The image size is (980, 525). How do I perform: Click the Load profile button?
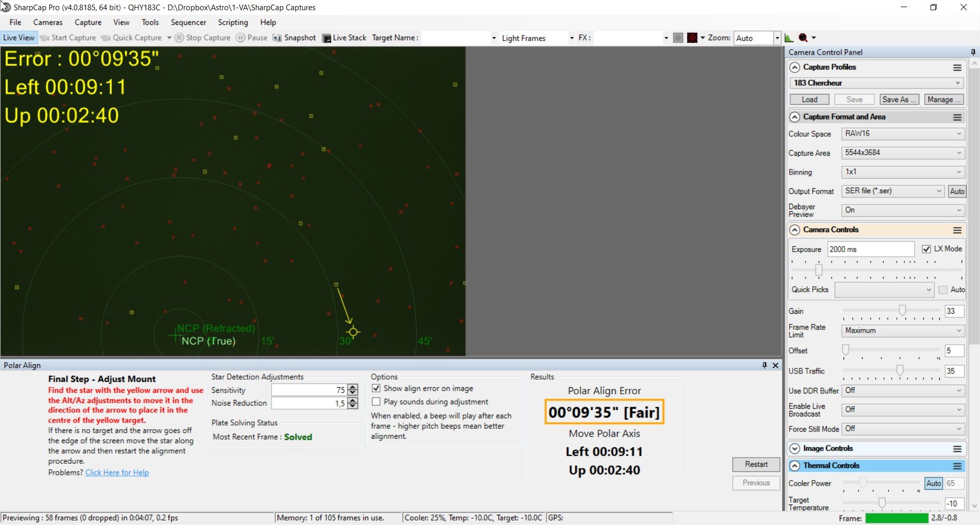click(x=810, y=99)
